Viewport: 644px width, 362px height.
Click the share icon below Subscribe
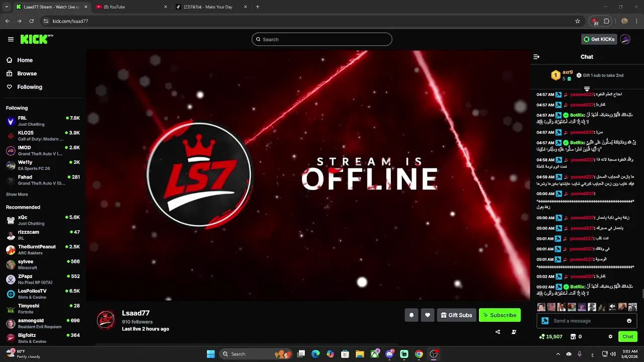(498, 332)
